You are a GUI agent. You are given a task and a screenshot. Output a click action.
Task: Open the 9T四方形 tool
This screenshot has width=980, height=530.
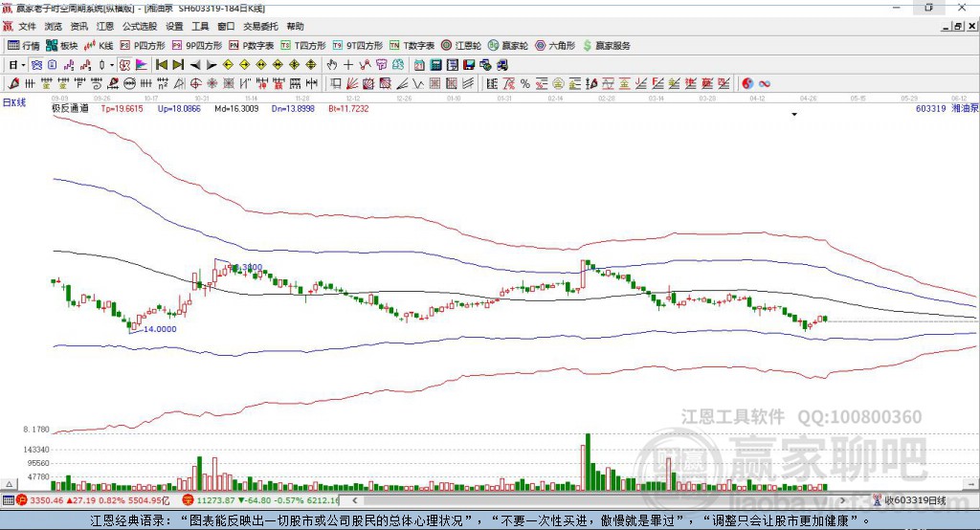coord(358,46)
